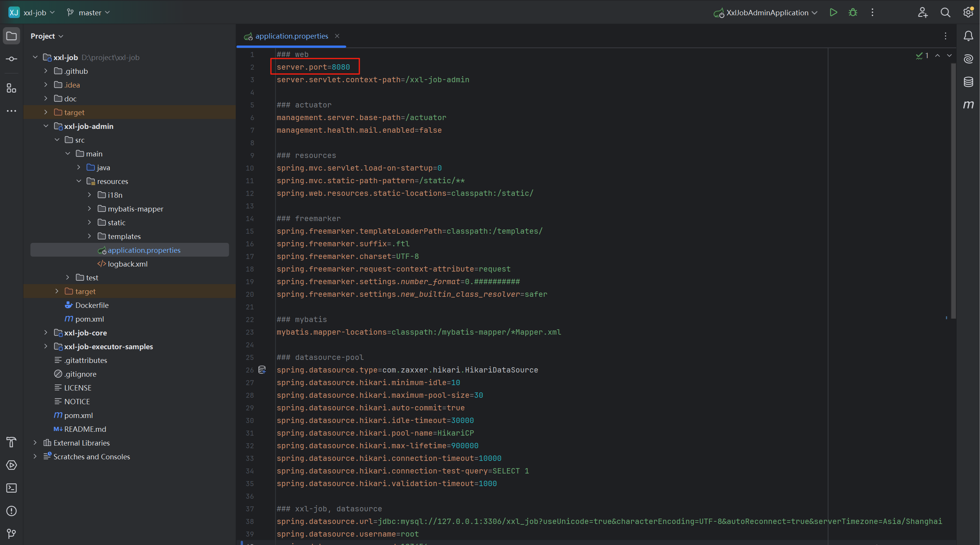Select Dockerfile in project tree
Viewport: 980px width, 545px height.
87,305
